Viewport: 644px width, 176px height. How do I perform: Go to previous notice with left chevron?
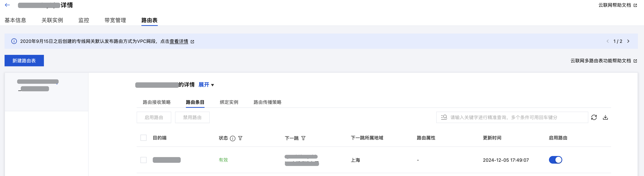click(608, 41)
